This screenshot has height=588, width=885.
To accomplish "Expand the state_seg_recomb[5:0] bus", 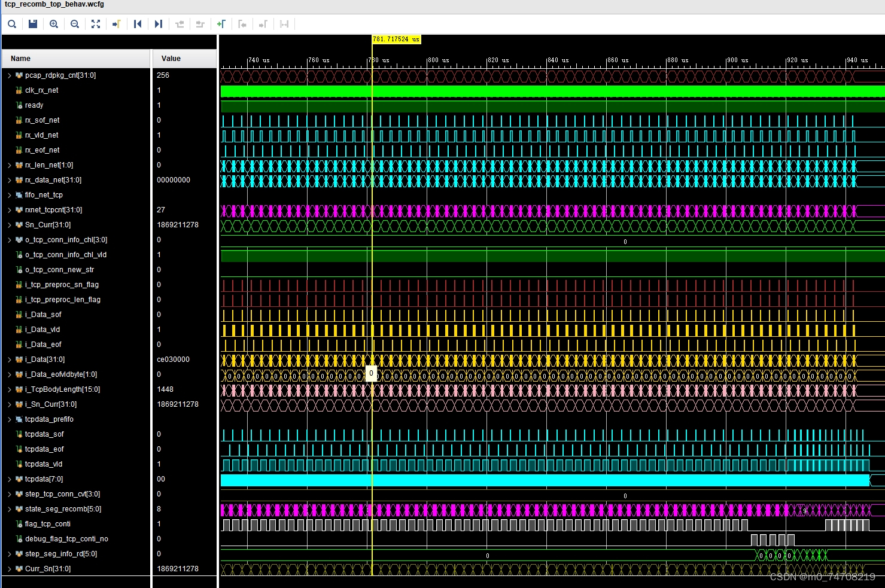I will point(10,509).
